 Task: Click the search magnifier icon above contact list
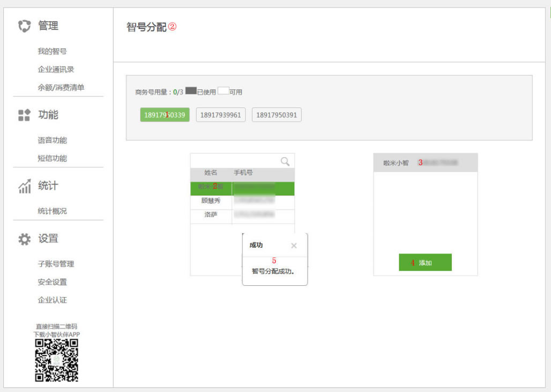pyautogui.click(x=285, y=161)
